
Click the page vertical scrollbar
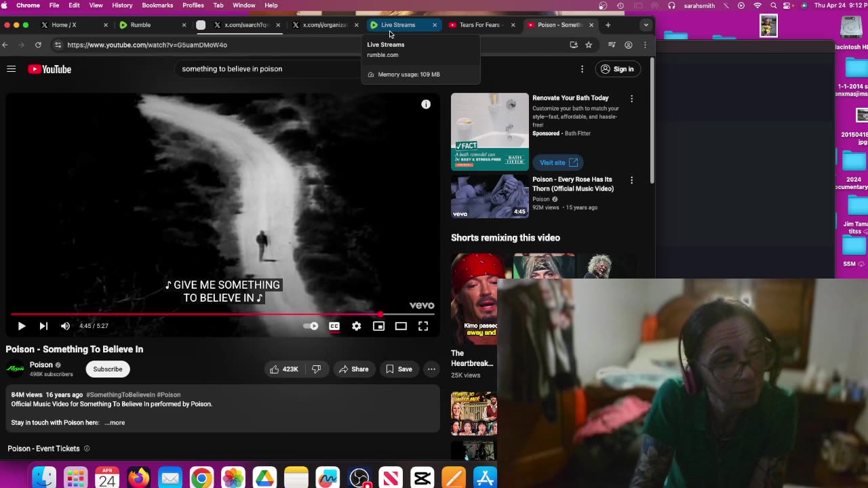coord(652,122)
